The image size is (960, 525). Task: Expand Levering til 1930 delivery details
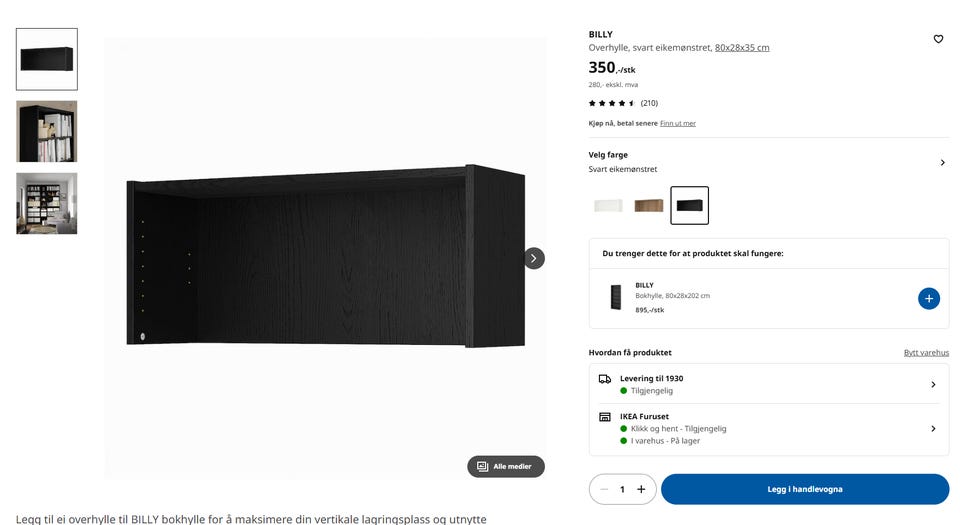769,384
